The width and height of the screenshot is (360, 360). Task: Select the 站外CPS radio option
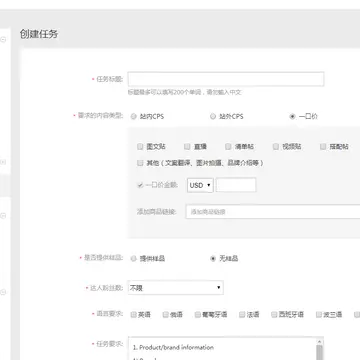213,116
